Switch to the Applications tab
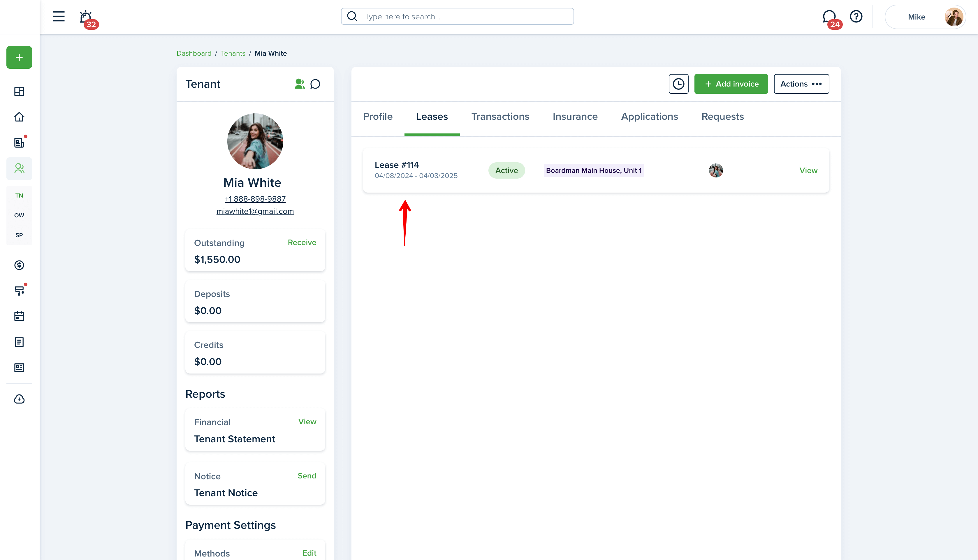The width and height of the screenshot is (978, 560). click(649, 117)
